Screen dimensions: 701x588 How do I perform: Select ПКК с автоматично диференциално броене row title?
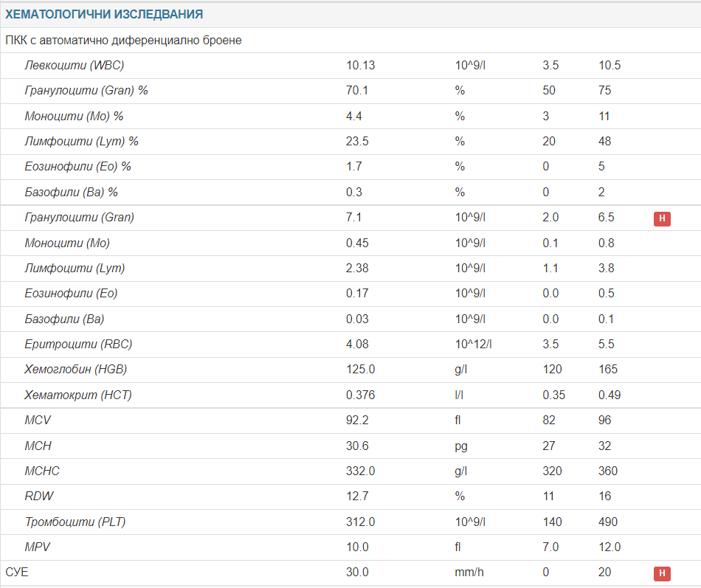pos(123,41)
